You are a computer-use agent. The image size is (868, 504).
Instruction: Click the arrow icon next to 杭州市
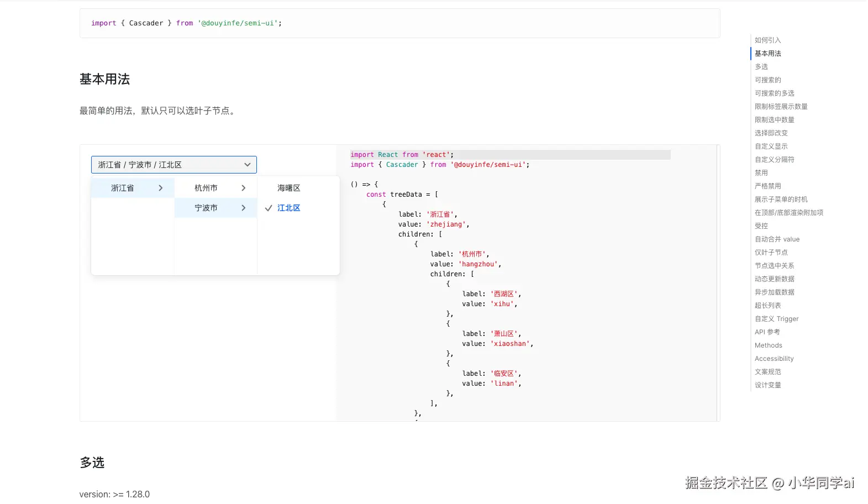(244, 188)
